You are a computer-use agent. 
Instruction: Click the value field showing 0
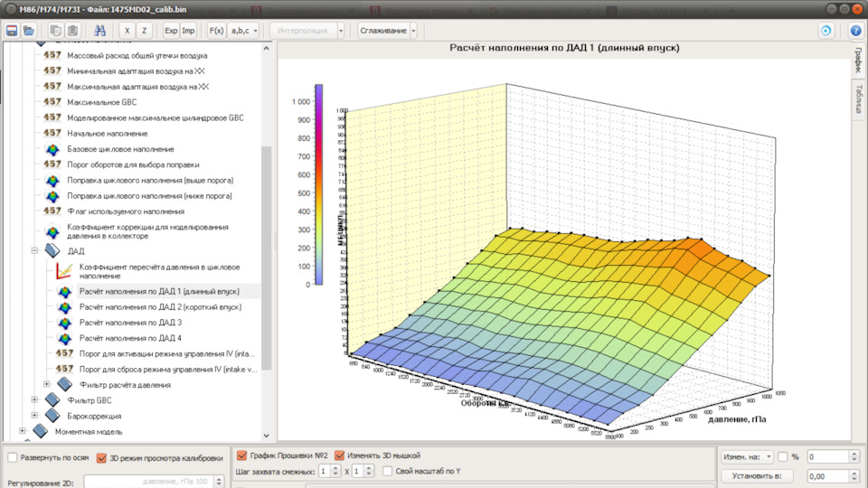pyautogui.click(x=828, y=456)
